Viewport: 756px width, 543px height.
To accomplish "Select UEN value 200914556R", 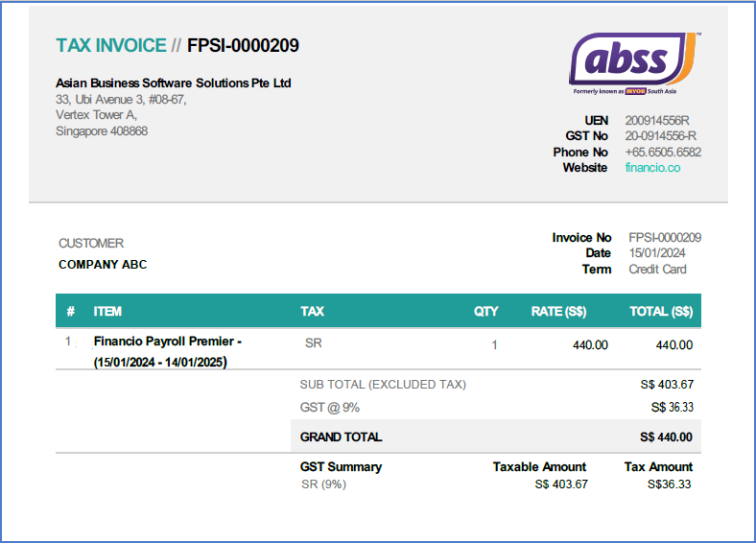I will click(x=657, y=121).
